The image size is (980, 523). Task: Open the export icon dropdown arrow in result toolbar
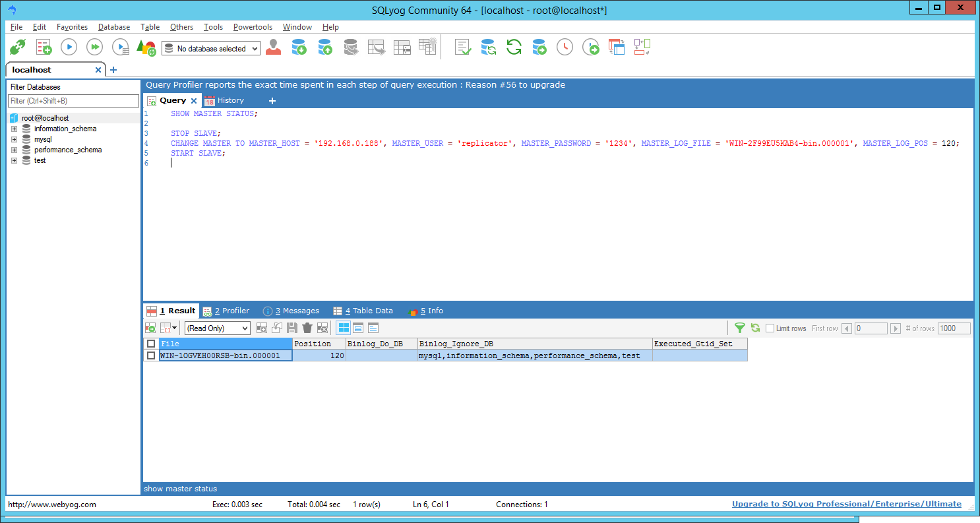click(175, 328)
